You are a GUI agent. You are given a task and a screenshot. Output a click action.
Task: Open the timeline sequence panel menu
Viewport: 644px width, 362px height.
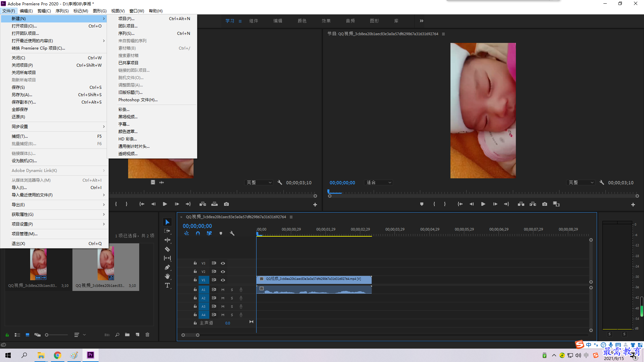[291, 217]
